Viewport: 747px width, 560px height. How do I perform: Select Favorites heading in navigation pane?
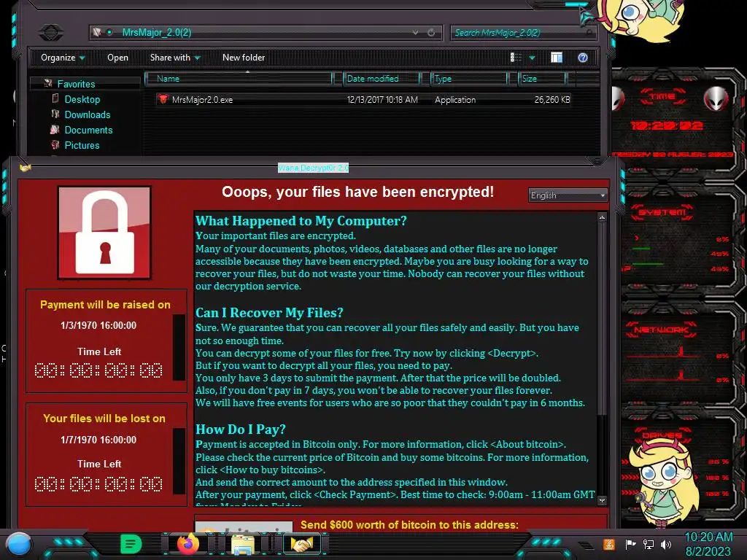[x=76, y=84]
